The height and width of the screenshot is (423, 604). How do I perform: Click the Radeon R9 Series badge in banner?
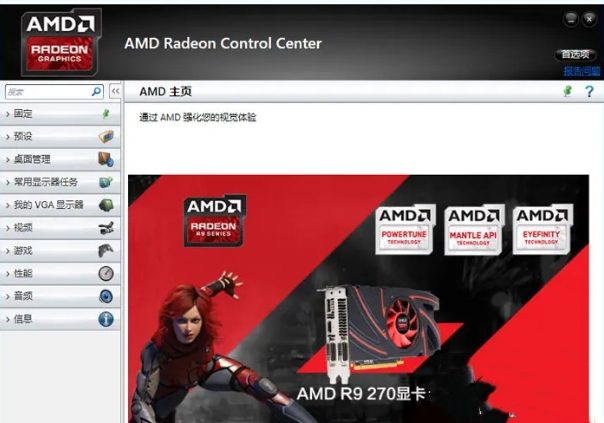coord(214,221)
